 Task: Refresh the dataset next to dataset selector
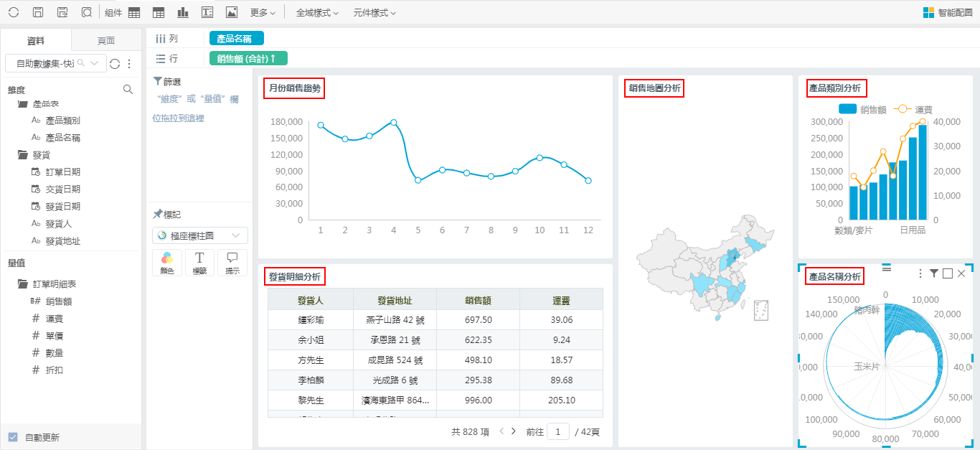tap(115, 64)
